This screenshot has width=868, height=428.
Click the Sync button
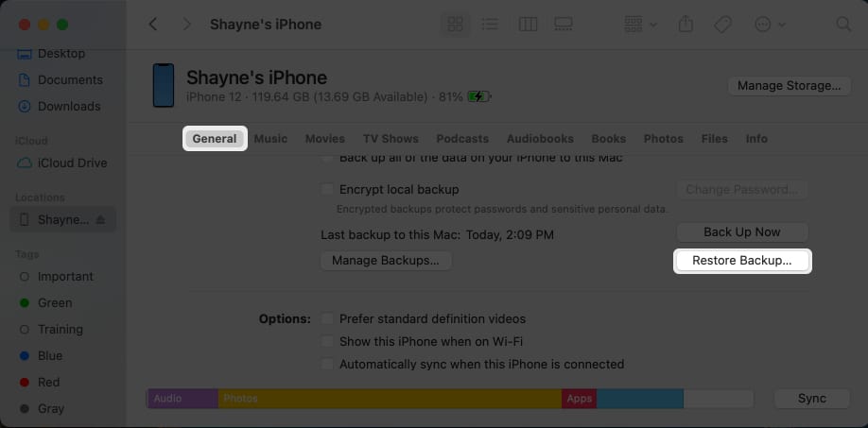point(811,399)
